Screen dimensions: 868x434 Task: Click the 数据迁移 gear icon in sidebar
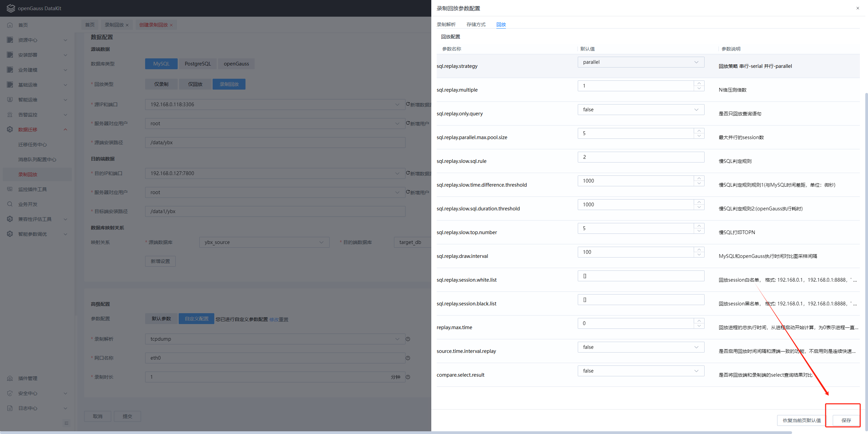[10, 129]
